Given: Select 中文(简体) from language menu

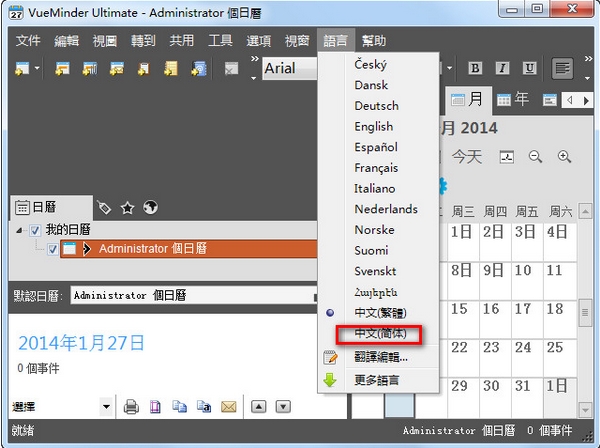Looking at the screenshot, I should point(380,334).
